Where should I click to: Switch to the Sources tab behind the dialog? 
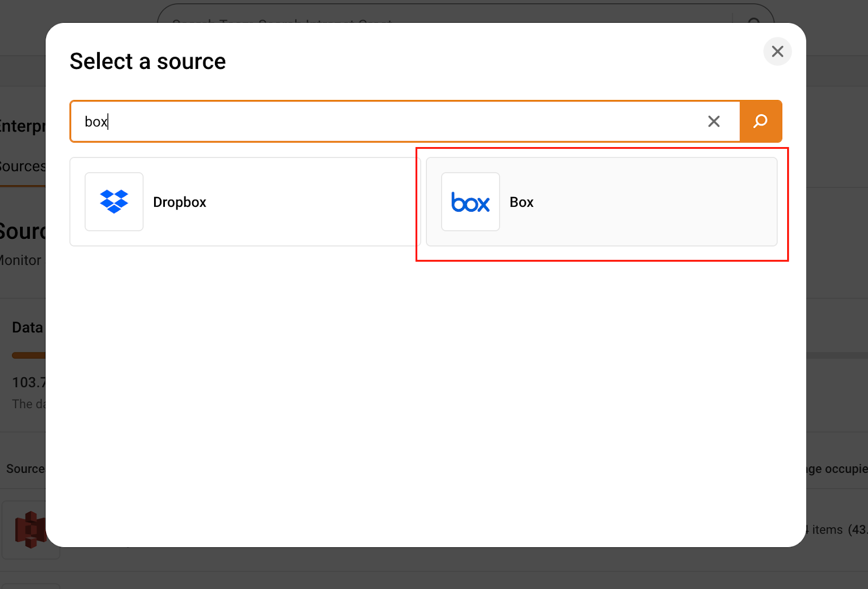pyautogui.click(x=22, y=167)
